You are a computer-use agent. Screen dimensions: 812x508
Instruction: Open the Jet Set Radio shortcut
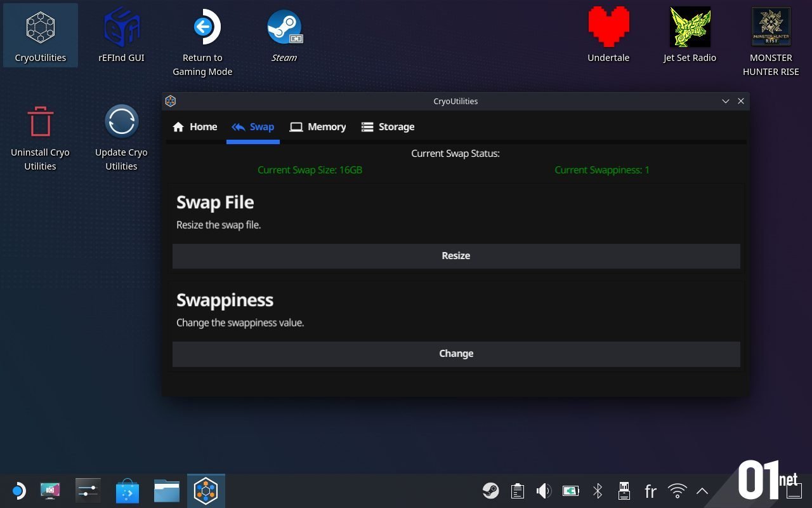pos(690,36)
